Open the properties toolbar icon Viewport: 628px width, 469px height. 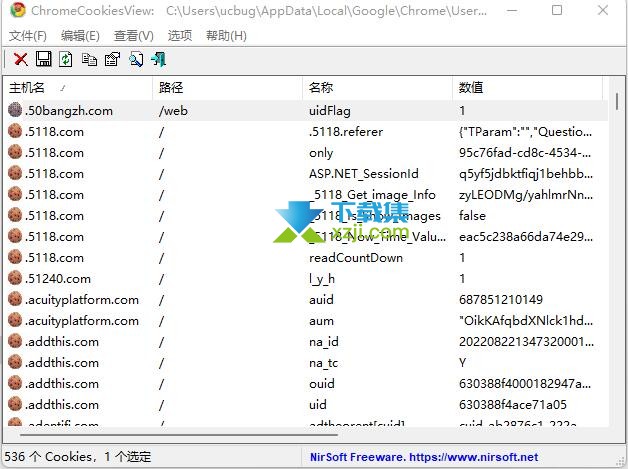pyautogui.click(x=112, y=59)
